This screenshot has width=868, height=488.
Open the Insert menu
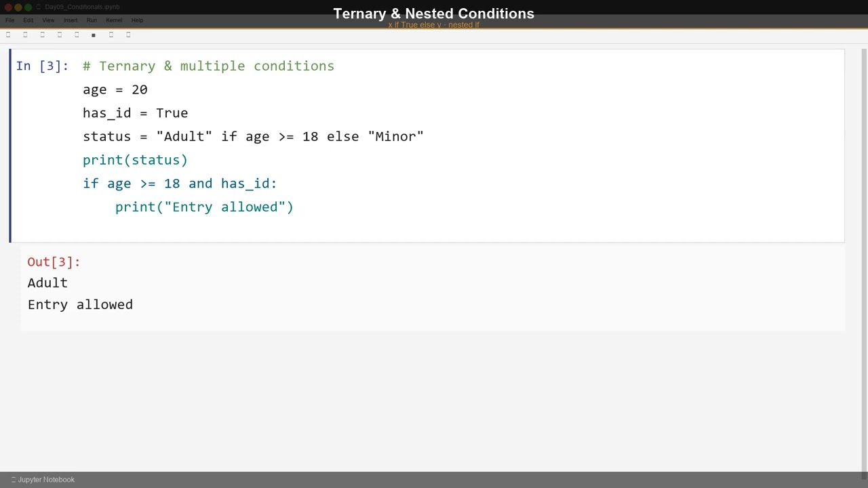(71, 20)
